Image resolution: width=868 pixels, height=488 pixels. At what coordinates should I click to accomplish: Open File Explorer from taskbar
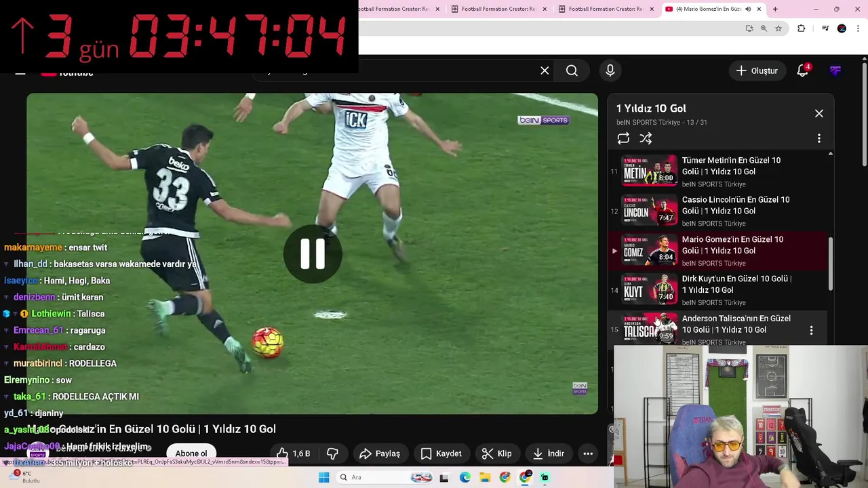(484, 477)
